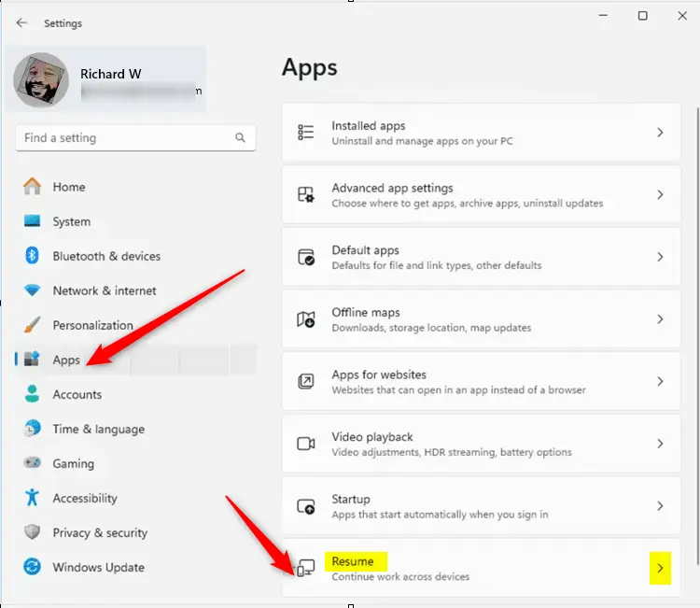Expand Video playback chevron

(660, 444)
